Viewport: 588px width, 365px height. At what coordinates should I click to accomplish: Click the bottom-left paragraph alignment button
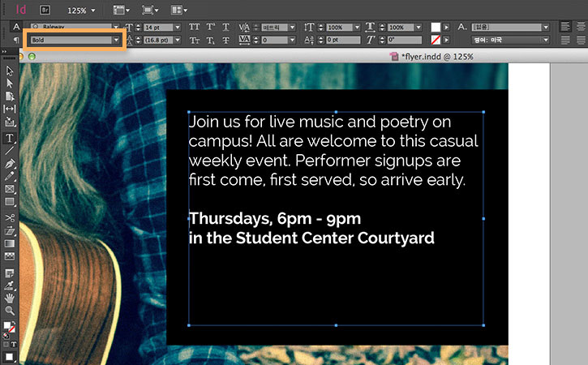point(565,40)
